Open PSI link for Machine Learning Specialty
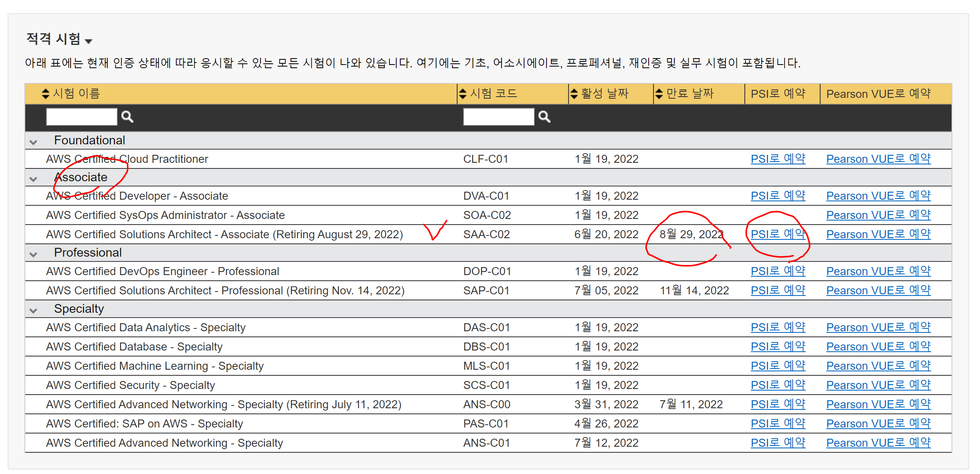980x474 pixels. tap(777, 366)
